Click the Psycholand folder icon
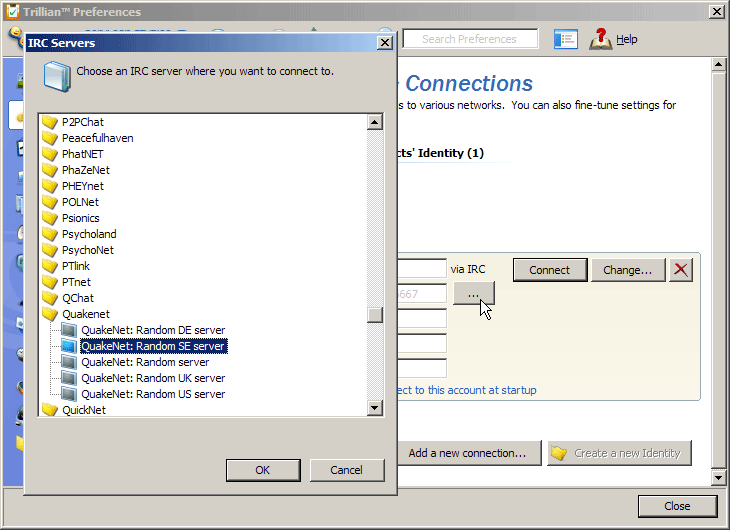 point(50,234)
